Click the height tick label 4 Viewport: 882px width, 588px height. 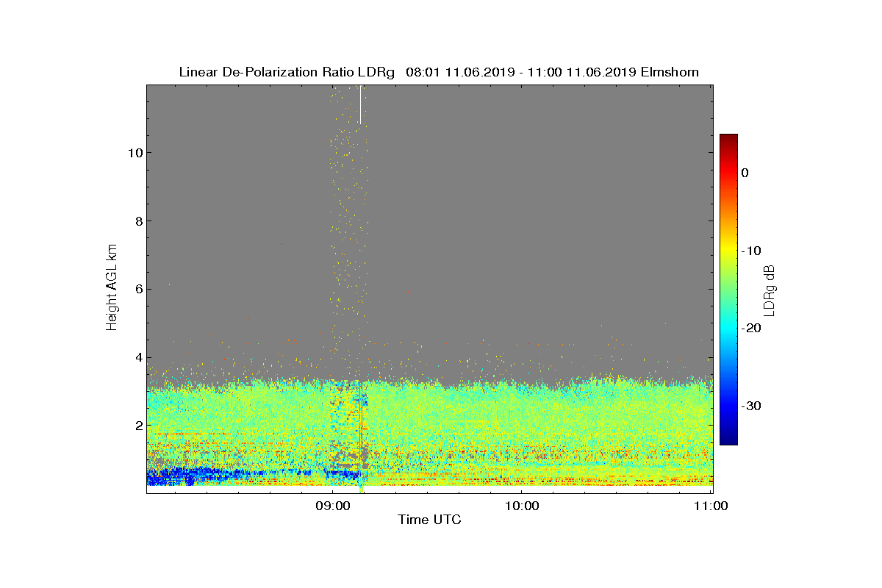point(138,357)
